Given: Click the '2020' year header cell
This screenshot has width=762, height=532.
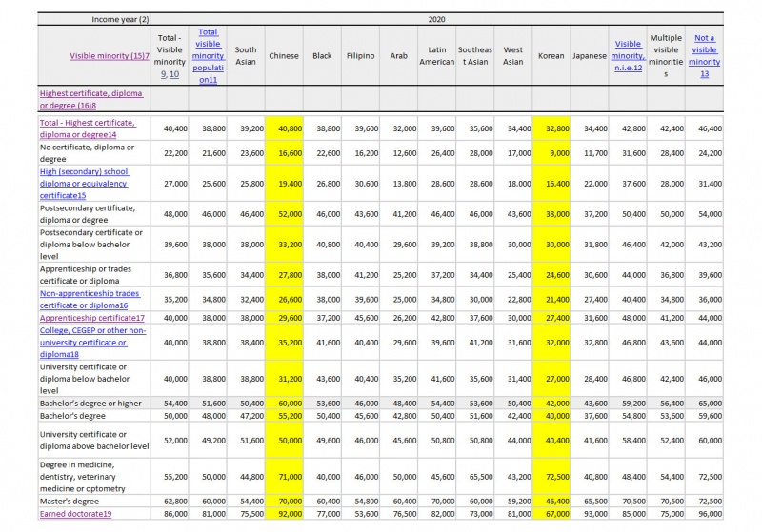Looking at the screenshot, I should [436, 19].
